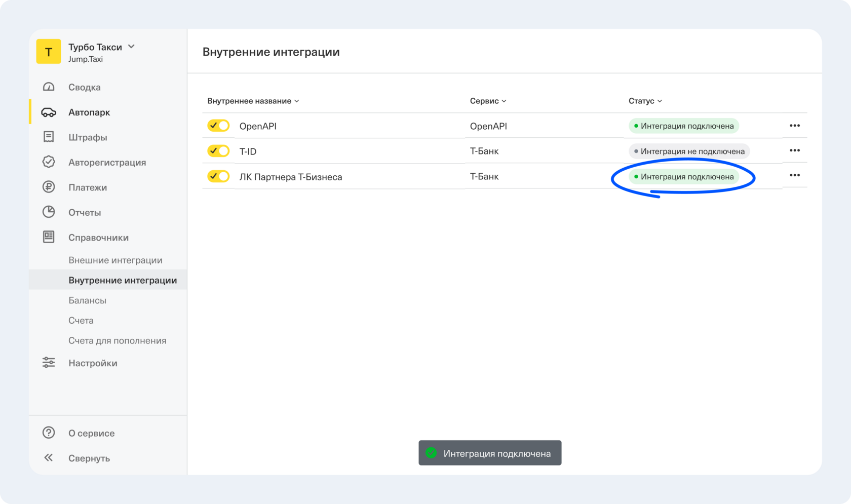
Task: Open Внешние интеграции submenu item
Action: 115,260
